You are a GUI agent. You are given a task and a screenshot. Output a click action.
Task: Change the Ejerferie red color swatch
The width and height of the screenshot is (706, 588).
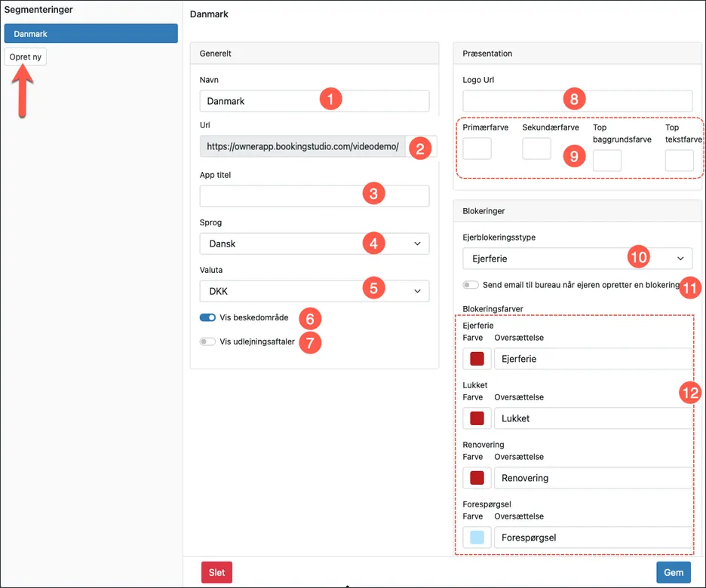click(477, 359)
